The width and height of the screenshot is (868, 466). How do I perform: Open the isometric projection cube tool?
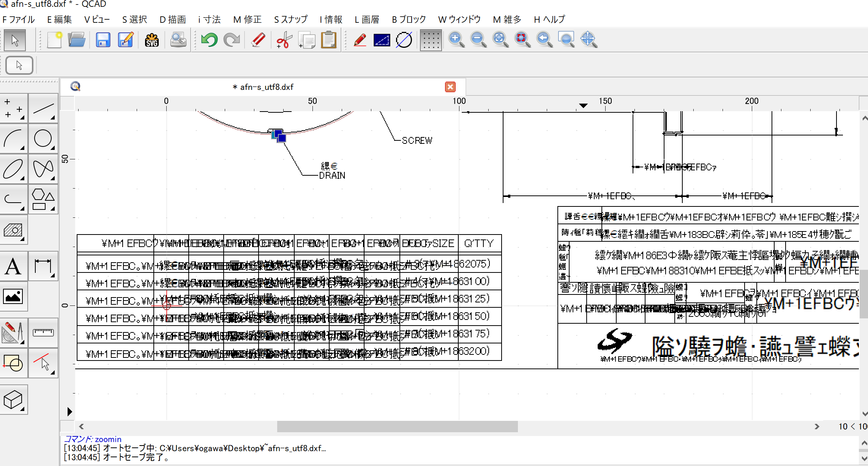[x=14, y=400]
